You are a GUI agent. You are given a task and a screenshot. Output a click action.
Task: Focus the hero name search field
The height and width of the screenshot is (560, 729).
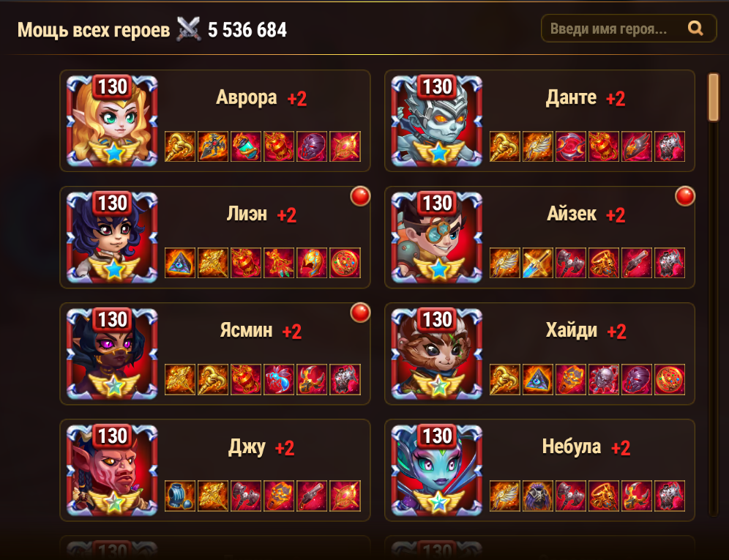click(629, 29)
